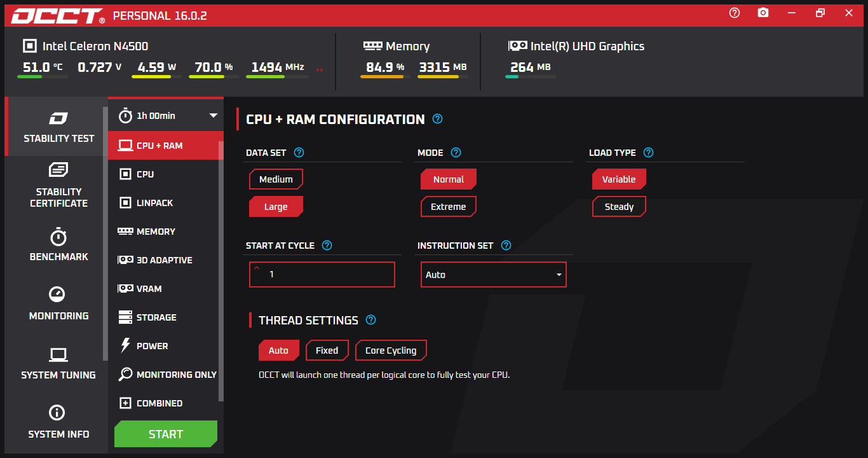Viewport: 868px width, 458px height.
Task: Open System Info section icon
Action: [58, 412]
